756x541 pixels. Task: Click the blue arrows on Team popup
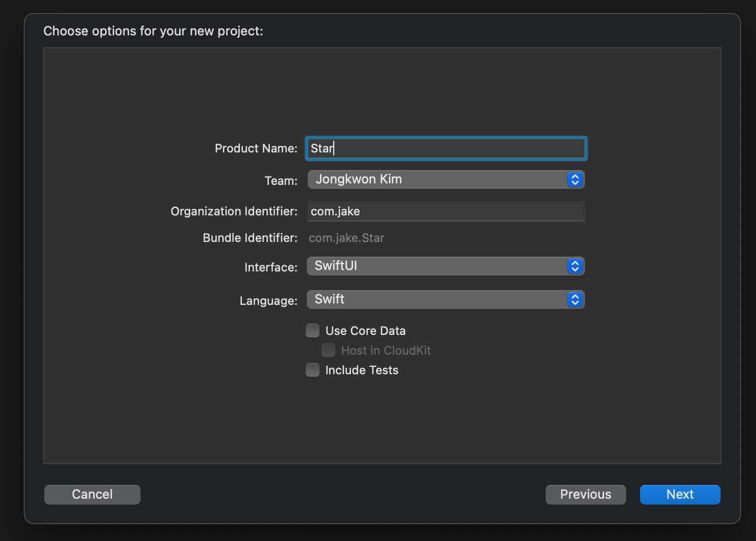click(x=575, y=180)
